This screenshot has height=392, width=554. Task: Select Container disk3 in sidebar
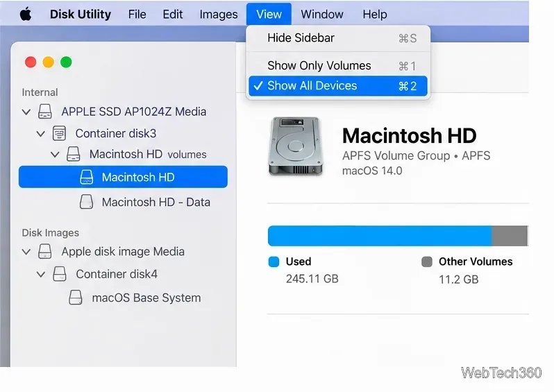tap(123, 133)
